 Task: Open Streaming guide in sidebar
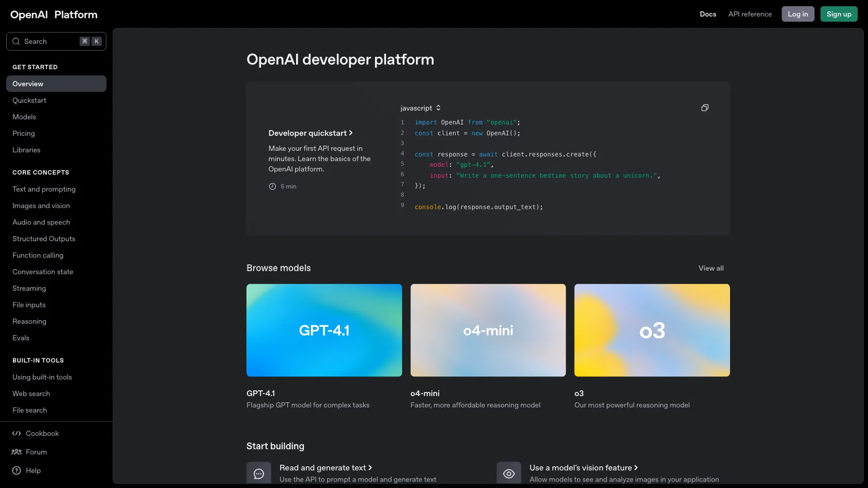point(56,288)
